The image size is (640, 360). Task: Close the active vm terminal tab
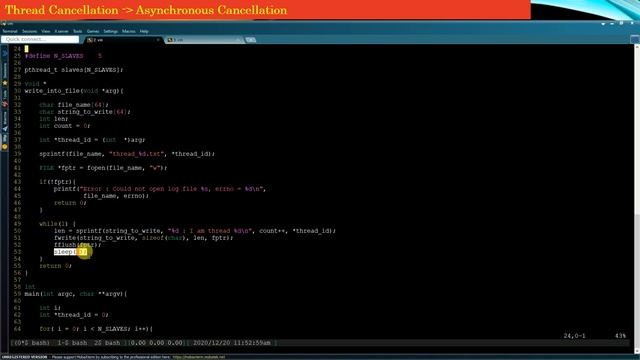click(x=158, y=40)
